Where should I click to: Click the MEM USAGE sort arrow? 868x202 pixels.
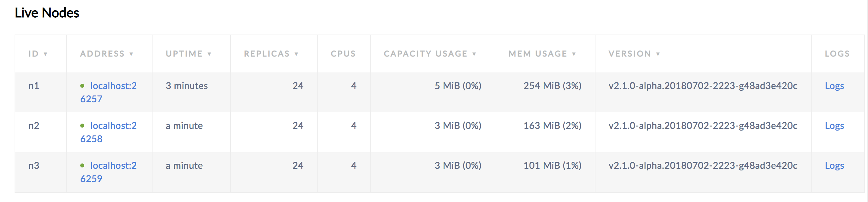tap(574, 53)
